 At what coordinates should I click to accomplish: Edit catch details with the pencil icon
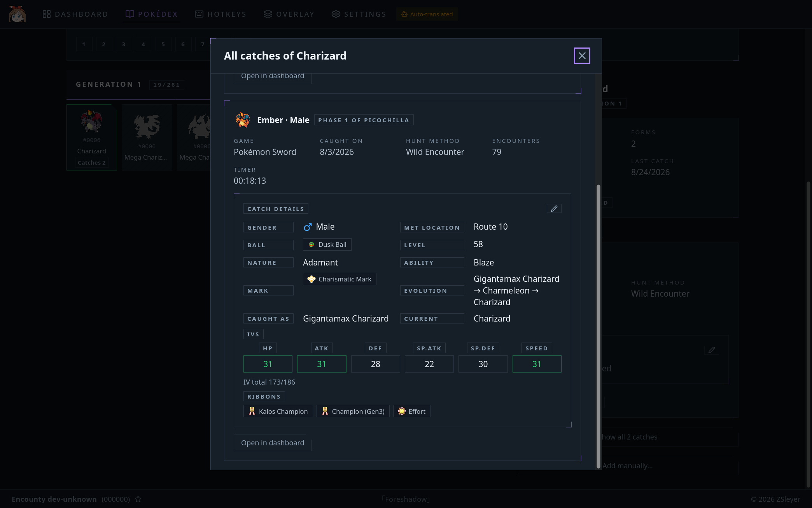554,209
